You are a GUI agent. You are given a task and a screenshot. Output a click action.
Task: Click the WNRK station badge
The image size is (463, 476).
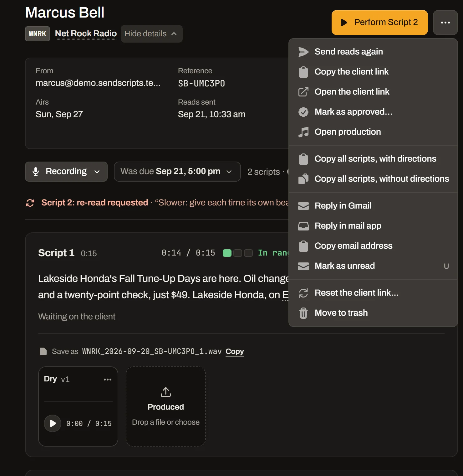pyautogui.click(x=38, y=34)
